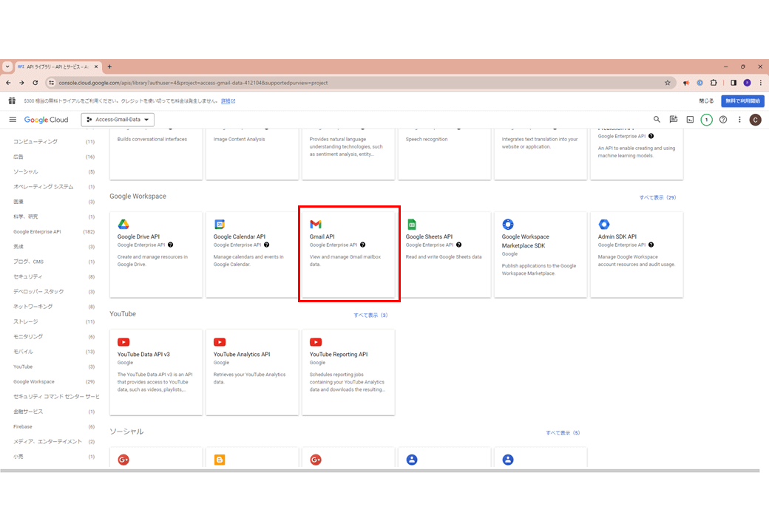769x532 pixels.
Task: Select the API ライブラリ browser tab
Action: point(58,66)
